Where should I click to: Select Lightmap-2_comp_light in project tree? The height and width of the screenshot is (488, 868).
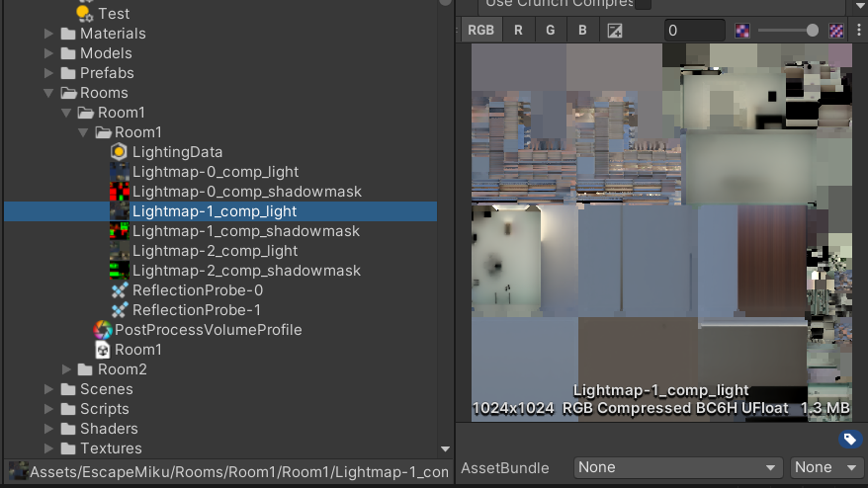215,251
